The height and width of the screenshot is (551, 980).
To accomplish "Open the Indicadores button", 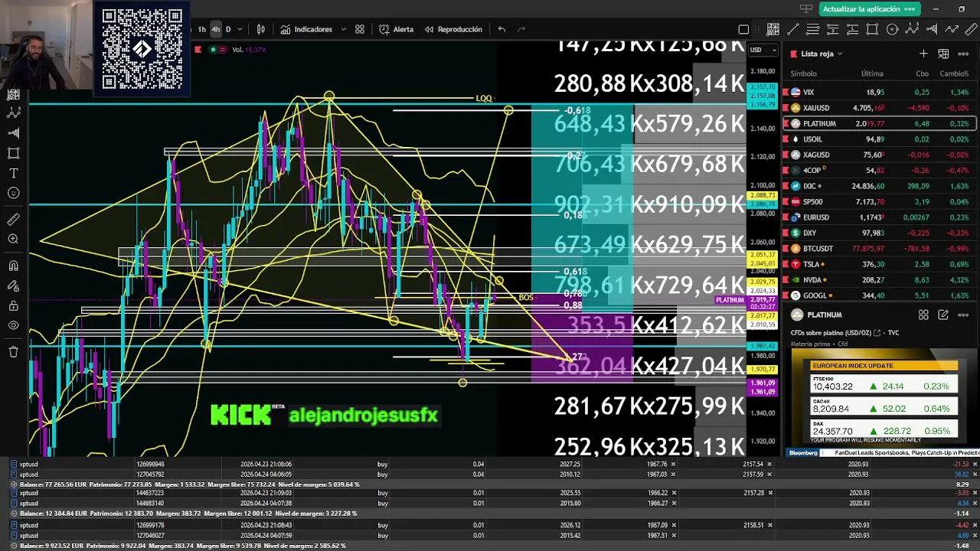I will point(305,29).
